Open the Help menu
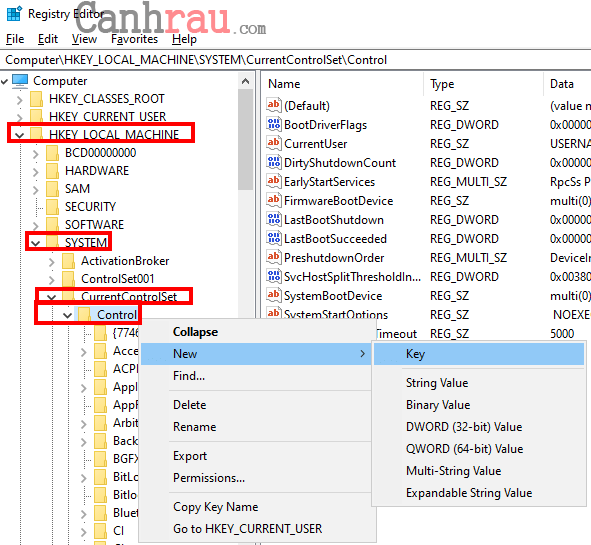The width and height of the screenshot is (591, 545). coord(184,39)
